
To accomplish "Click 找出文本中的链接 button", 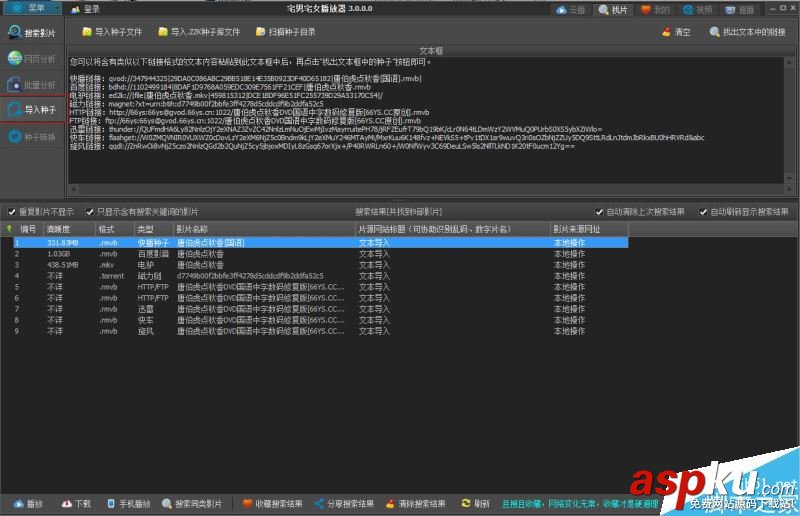I will coord(748,32).
